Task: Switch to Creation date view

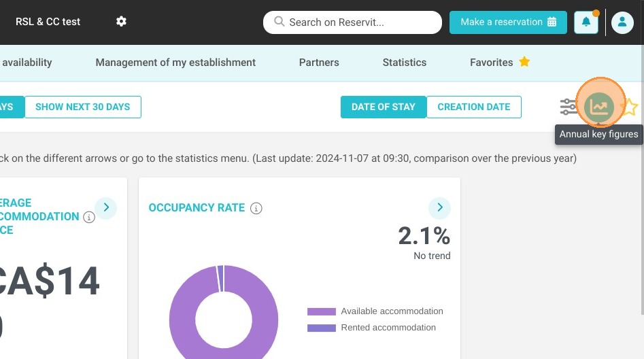Action: (473, 107)
